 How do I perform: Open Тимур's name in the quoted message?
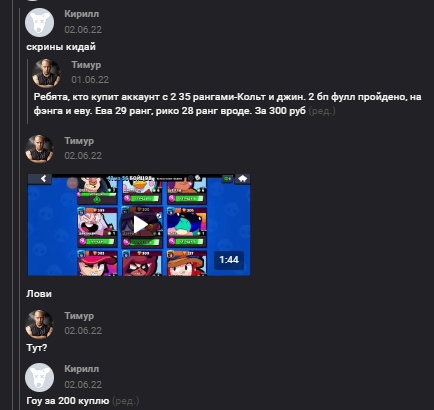click(x=86, y=65)
